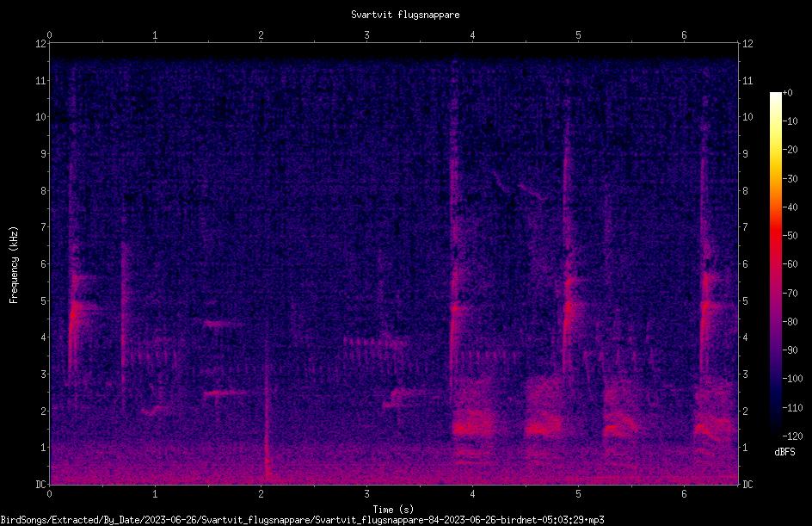Click the '-20' value on color scale
The image size is (812, 526).
coord(790,149)
